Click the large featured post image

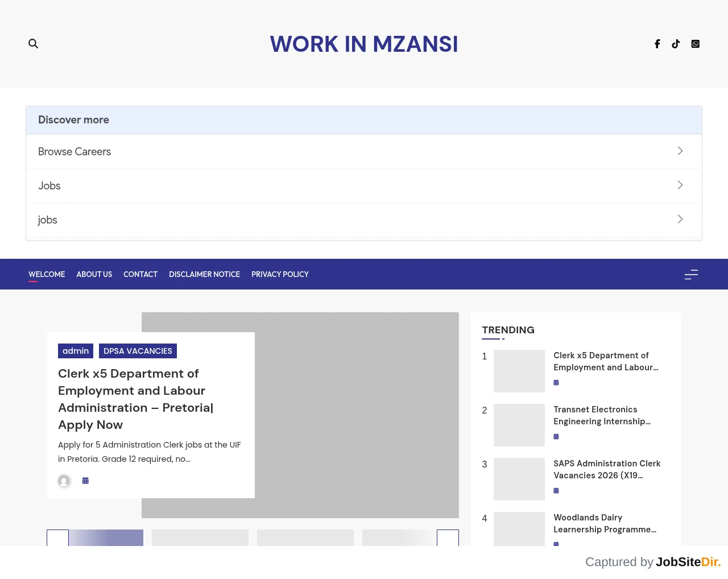point(357,415)
